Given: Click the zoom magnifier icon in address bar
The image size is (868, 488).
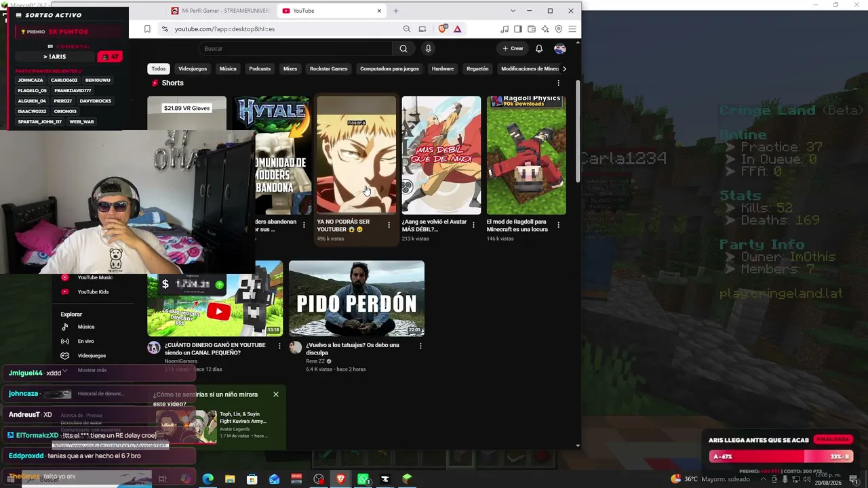Looking at the screenshot, I should pos(407,29).
